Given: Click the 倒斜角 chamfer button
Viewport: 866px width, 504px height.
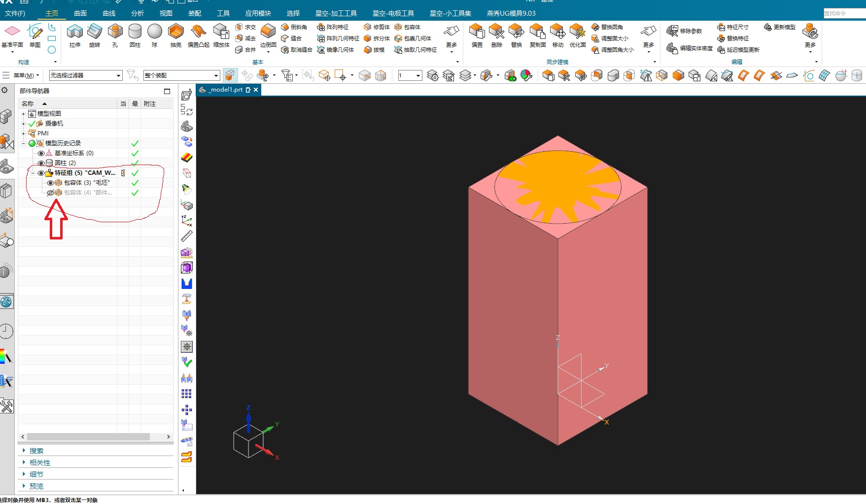Looking at the screenshot, I should click(x=294, y=27).
